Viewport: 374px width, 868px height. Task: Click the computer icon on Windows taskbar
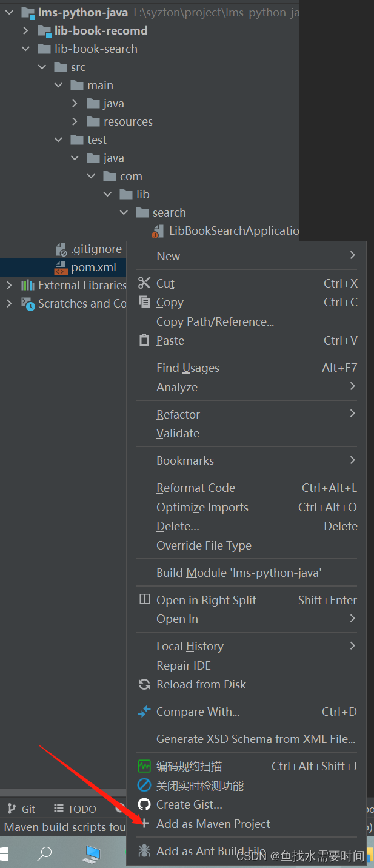[x=92, y=854]
